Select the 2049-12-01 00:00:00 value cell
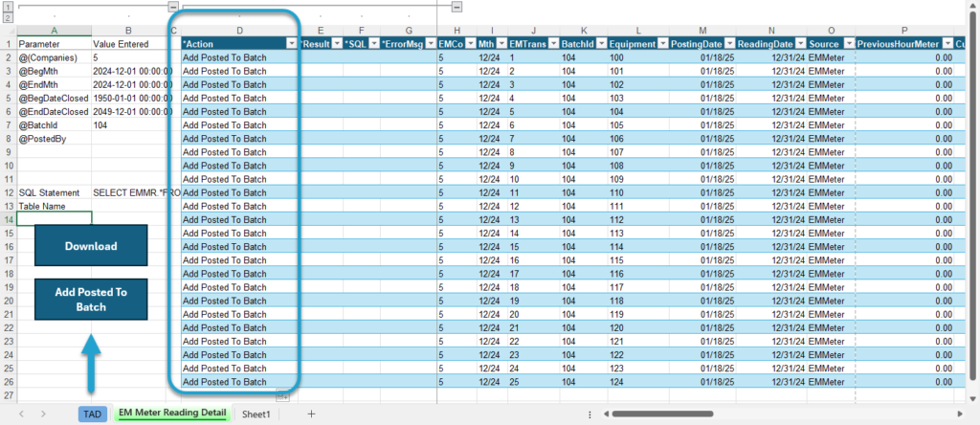Viewport: 980px width, 425px height. click(x=129, y=111)
